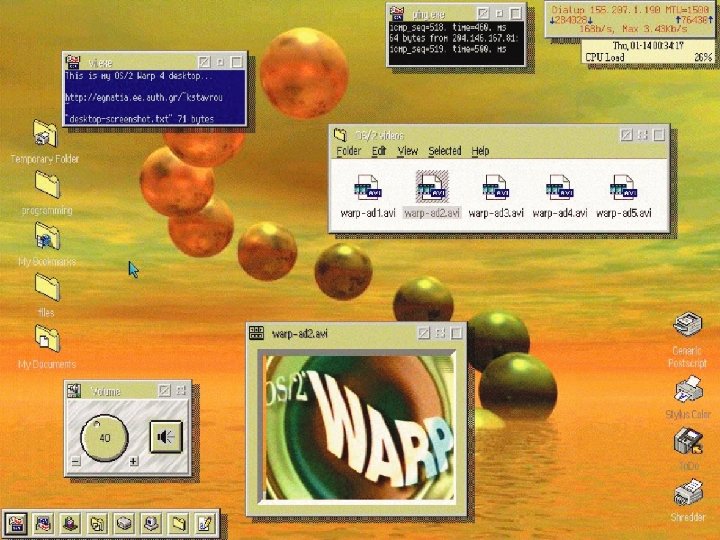Hide the Volume window via hide button
The height and width of the screenshot is (540, 720).
[x=164, y=390]
